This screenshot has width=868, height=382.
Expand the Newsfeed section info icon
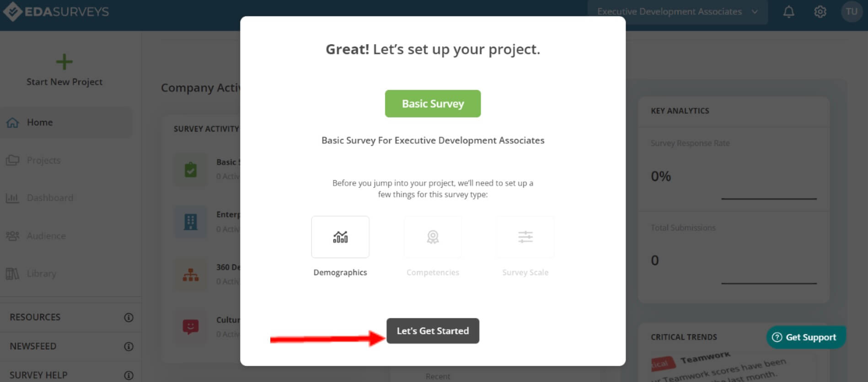point(129,346)
